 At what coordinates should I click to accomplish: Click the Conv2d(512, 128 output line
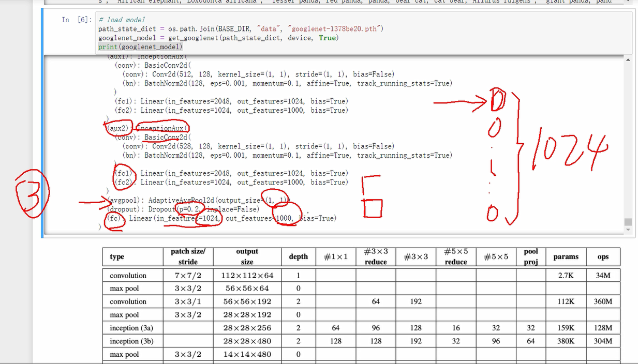(258, 74)
